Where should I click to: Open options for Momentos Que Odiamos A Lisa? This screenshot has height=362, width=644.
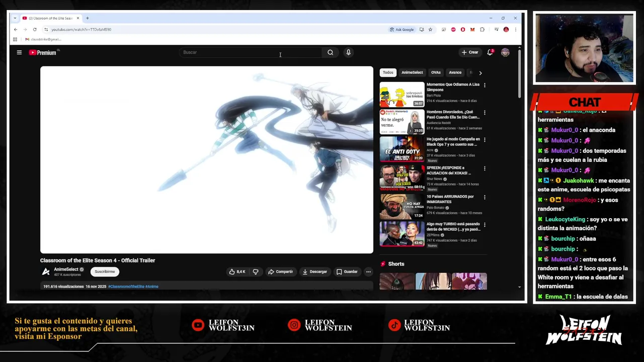[485, 85]
